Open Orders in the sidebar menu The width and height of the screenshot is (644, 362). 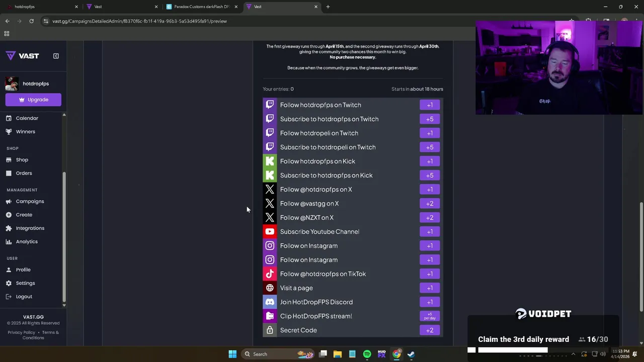coord(24,173)
